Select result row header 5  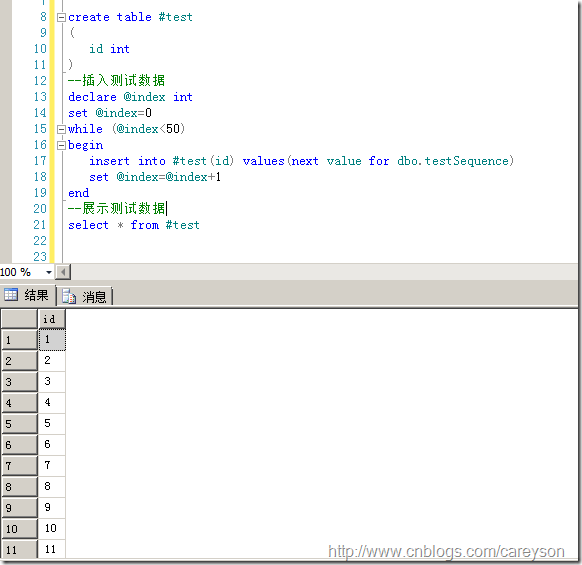coord(19,424)
